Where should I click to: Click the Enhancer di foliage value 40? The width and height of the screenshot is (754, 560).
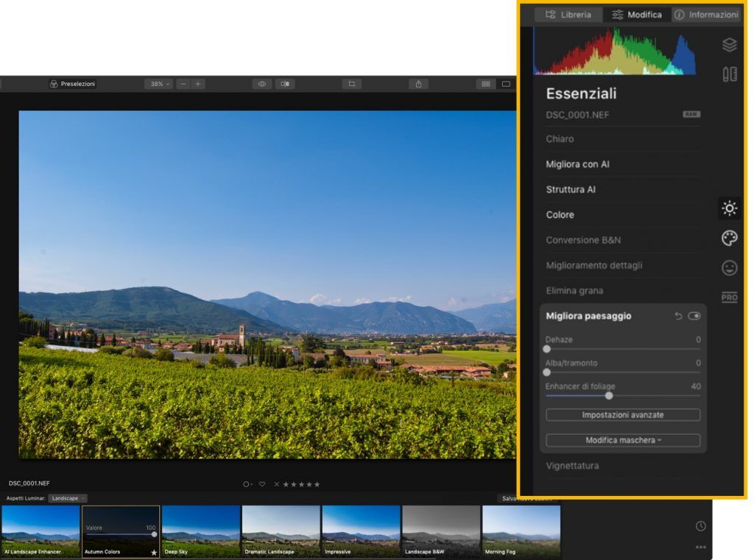click(695, 386)
